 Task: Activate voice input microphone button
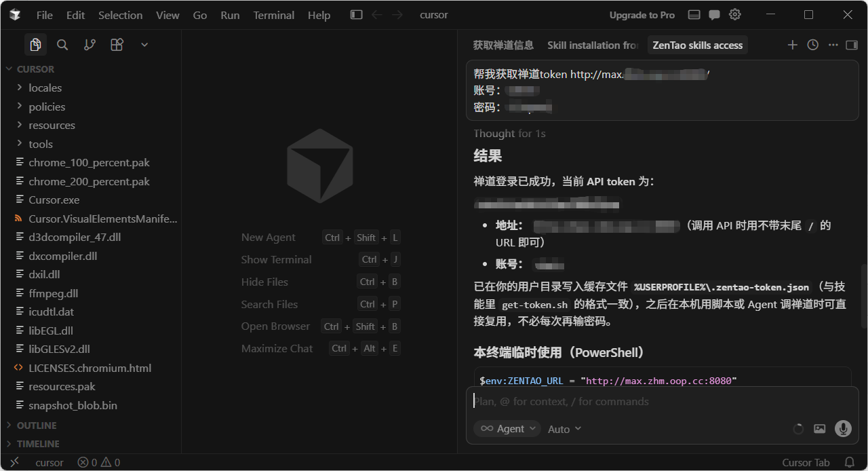point(843,428)
